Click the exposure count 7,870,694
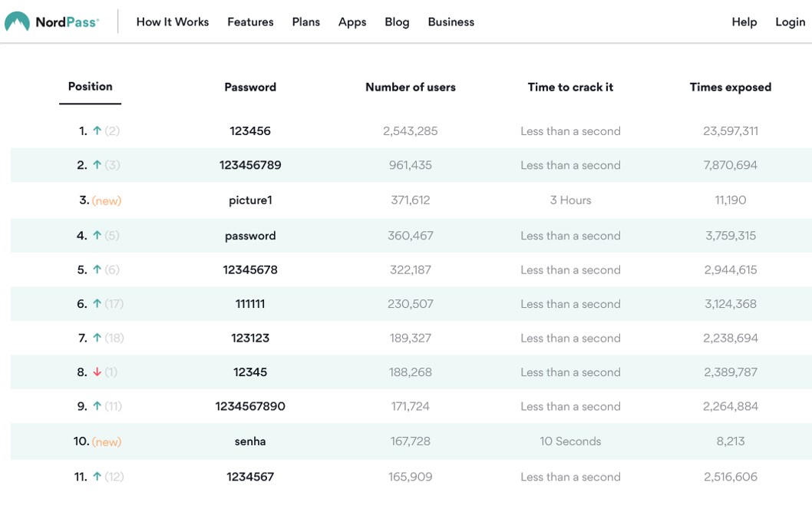This screenshot has height=509, width=812. tap(730, 166)
